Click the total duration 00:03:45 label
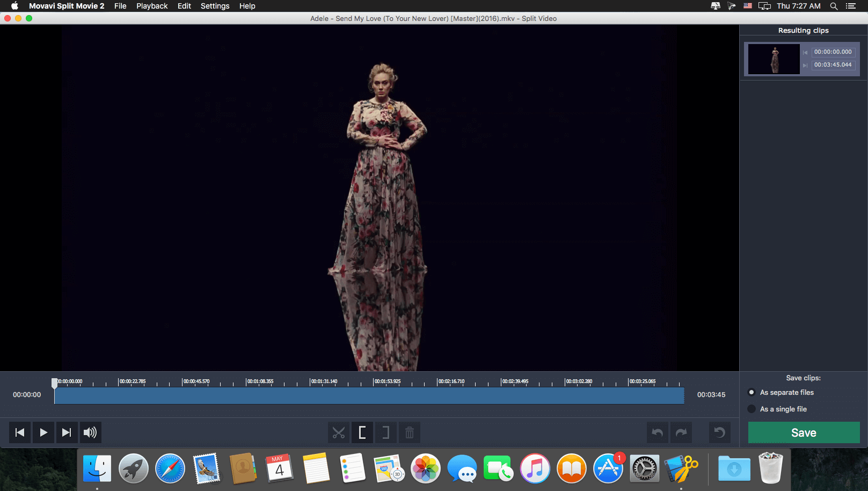Image resolution: width=868 pixels, height=491 pixels. 711,394
